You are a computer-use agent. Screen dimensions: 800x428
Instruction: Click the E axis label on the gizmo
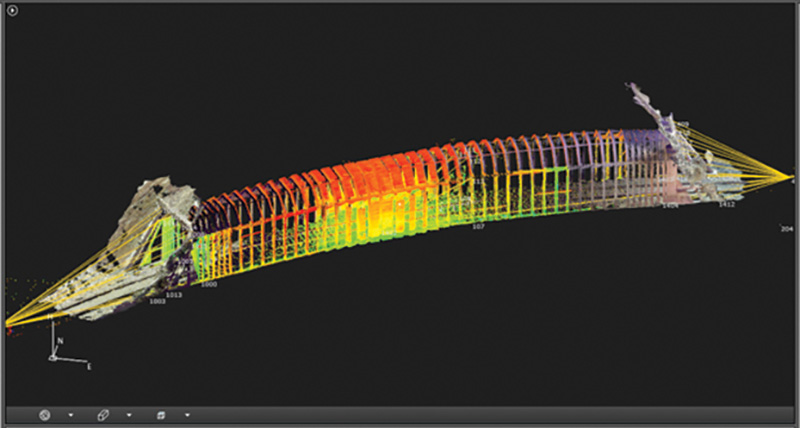click(89, 367)
